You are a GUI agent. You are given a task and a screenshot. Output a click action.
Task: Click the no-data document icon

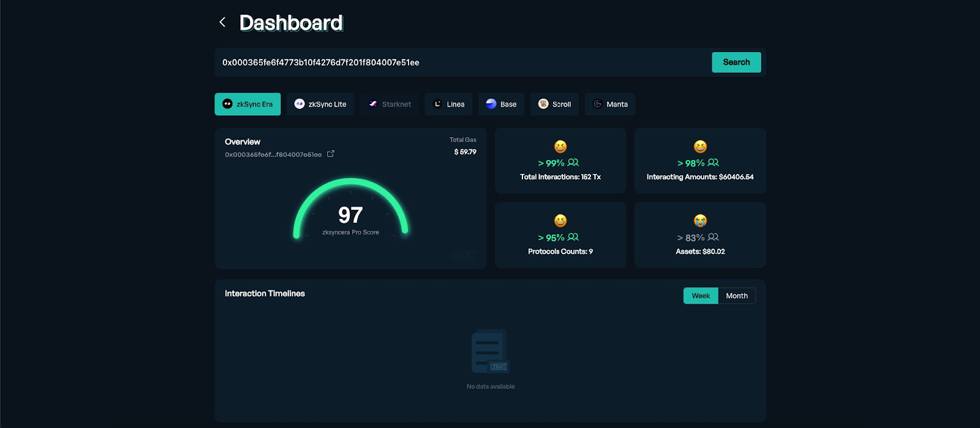coord(490,351)
